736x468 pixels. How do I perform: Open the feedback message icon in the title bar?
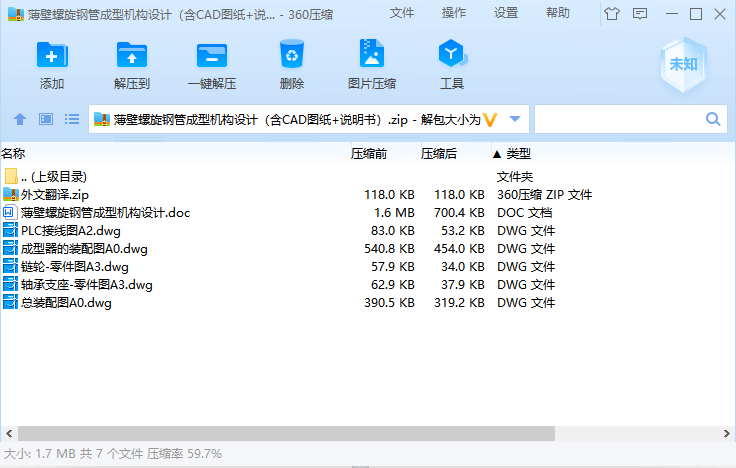[640, 14]
